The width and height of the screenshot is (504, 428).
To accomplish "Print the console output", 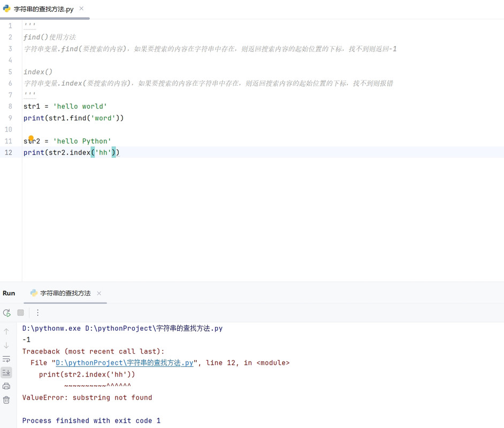I will 6,386.
